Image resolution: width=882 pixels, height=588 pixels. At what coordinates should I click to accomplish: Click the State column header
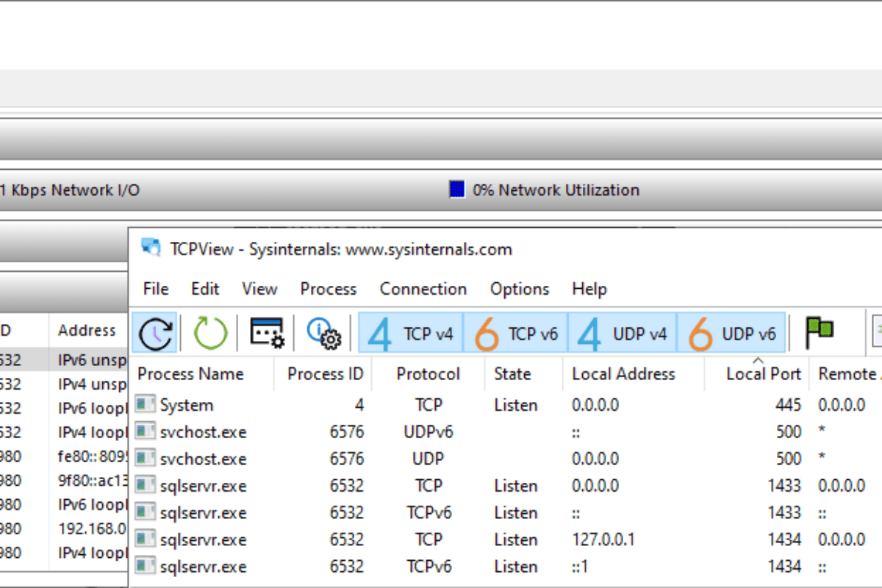(512, 373)
